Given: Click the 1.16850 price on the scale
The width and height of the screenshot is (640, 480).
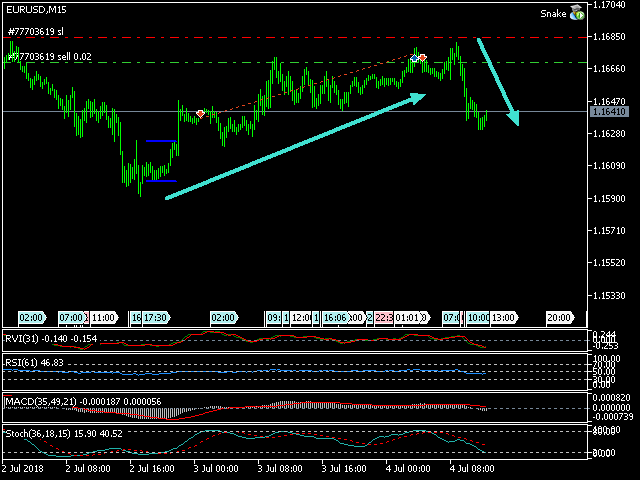Looking at the screenshot, I should (x=609, y=37).
